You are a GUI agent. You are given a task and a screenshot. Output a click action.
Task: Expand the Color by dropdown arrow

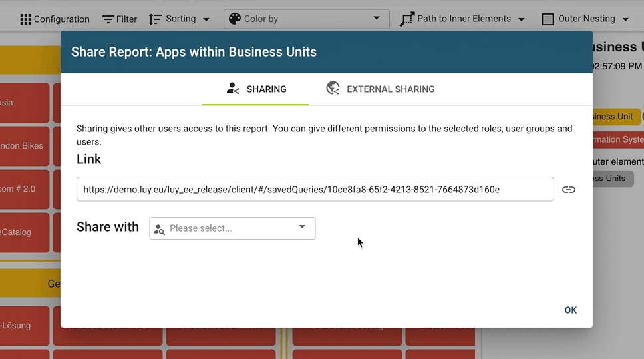pyautogui.click(x=377, y=19)
